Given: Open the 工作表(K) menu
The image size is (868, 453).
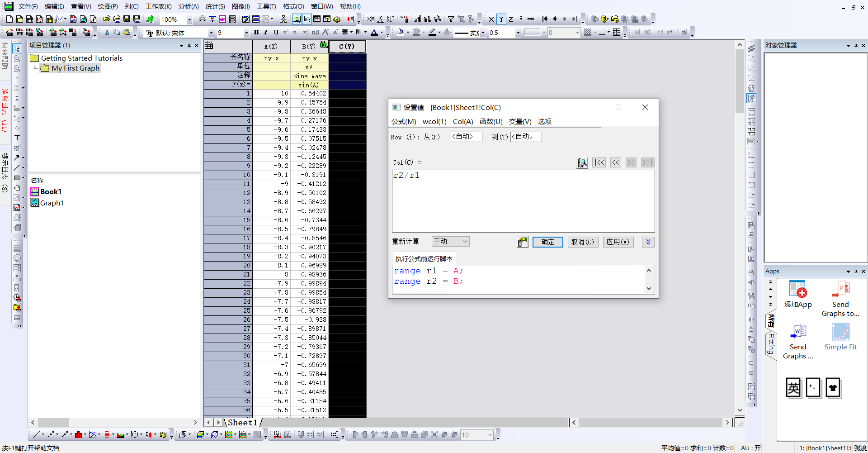Looking at the screenshot, I should [158, 6].
